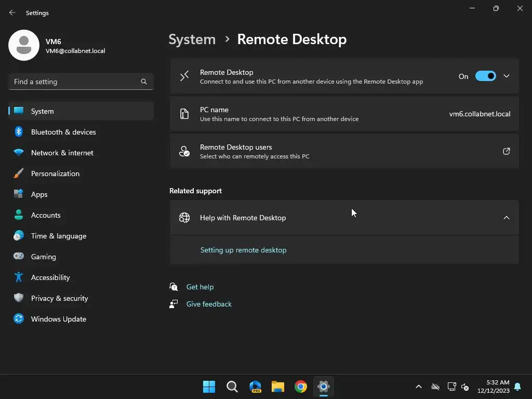Screen dimensions: 532x399
Task: Open Accounts settings
Action: (81, 215)
